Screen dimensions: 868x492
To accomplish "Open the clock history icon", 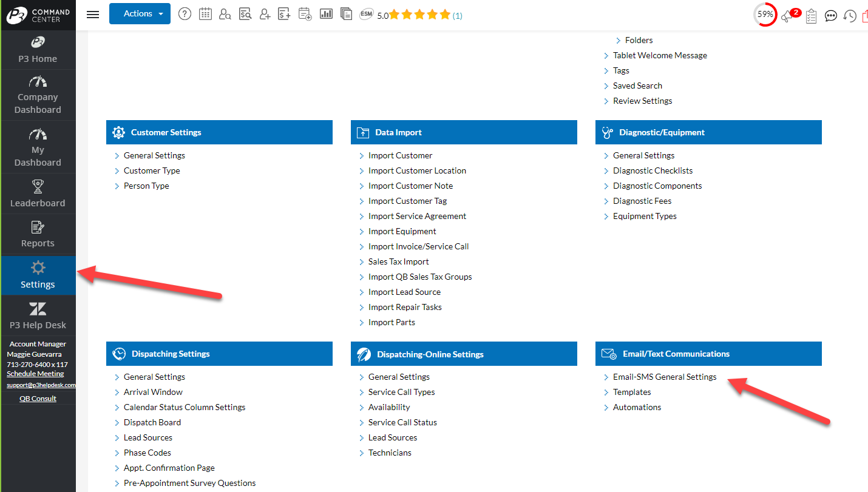I will (850, 16).
